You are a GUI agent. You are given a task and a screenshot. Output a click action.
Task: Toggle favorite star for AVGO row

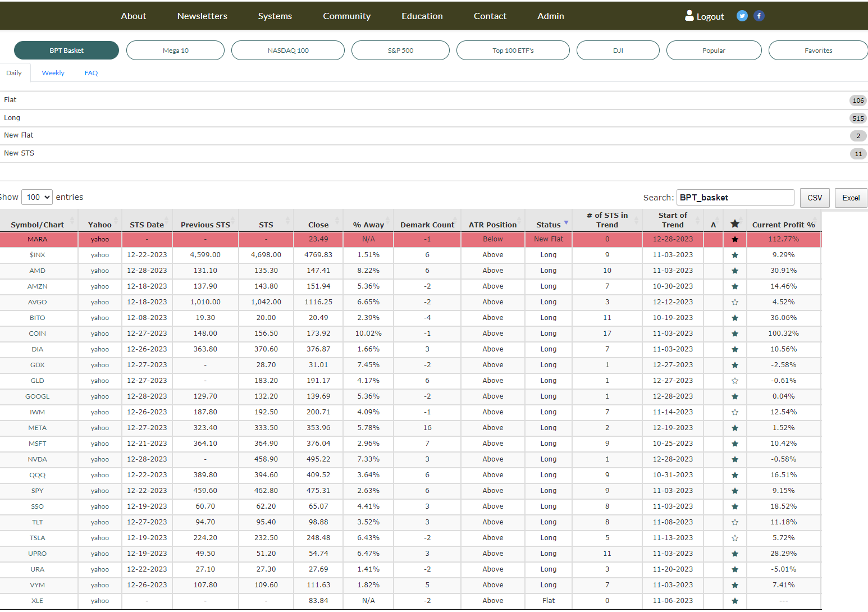click(x=735, y=302)
